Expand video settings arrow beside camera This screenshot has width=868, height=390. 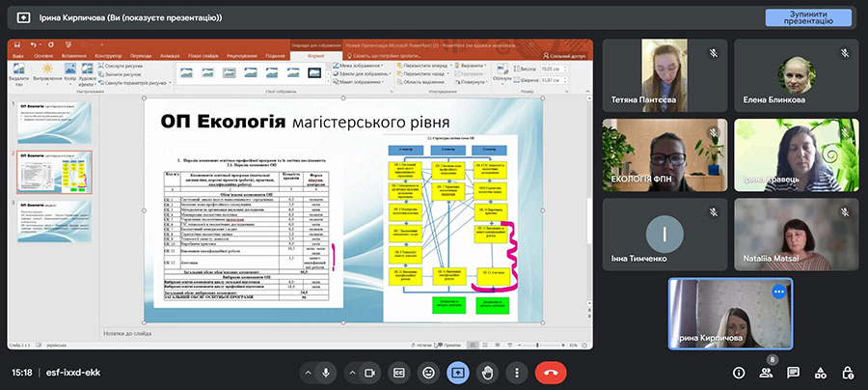pos(349,372)
